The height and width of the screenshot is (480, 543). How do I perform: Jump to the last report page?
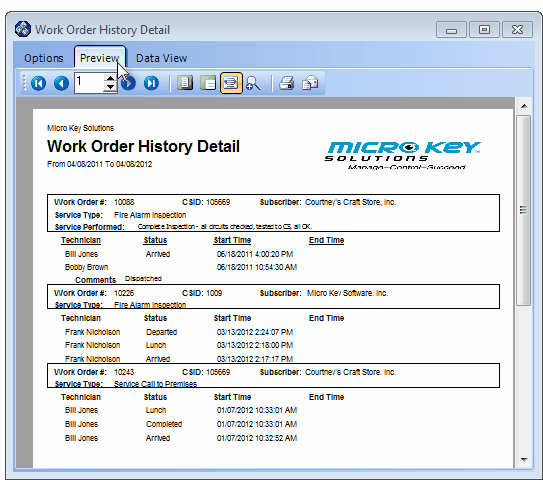[x=151, y=83]
